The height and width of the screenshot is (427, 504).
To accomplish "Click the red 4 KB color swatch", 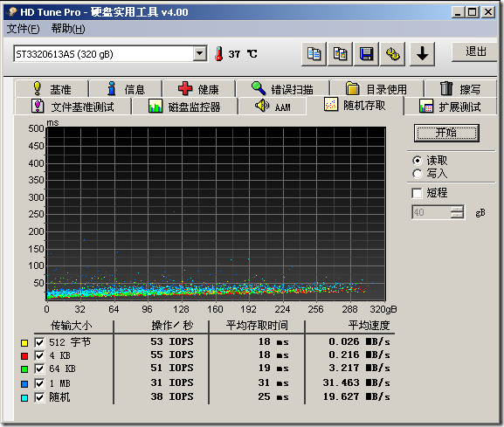I will (x=24, y=356).
